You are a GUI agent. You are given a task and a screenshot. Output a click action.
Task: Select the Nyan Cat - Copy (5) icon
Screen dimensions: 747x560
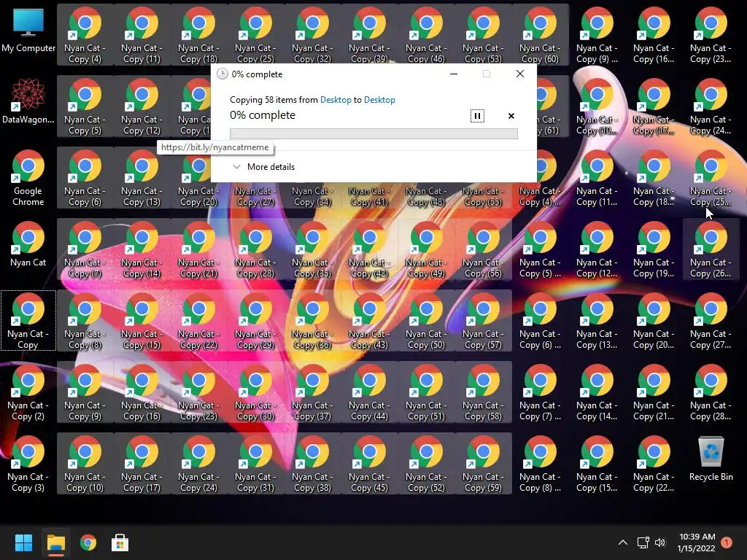point(85,106)
